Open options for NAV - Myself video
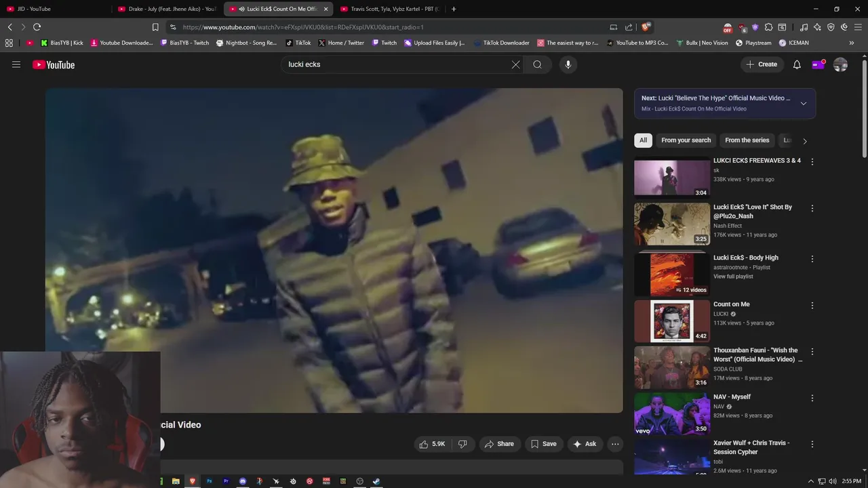The width and height of the screenshot is (868, 488). (x=812, y=398)
